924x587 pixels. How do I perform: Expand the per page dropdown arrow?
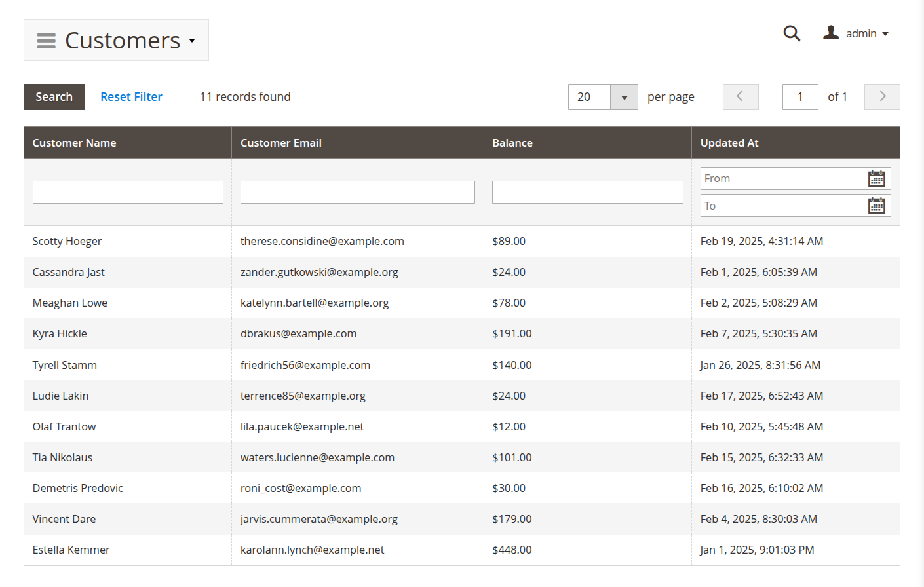click(624, 97)
